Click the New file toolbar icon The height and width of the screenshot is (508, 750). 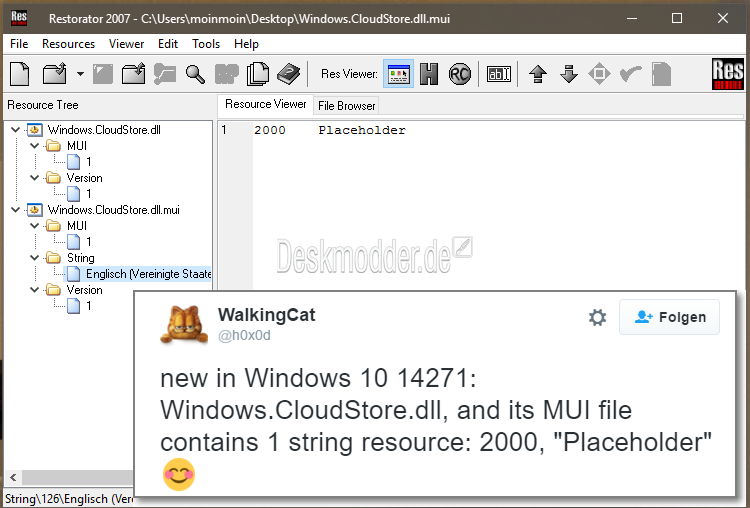point(19,74)
